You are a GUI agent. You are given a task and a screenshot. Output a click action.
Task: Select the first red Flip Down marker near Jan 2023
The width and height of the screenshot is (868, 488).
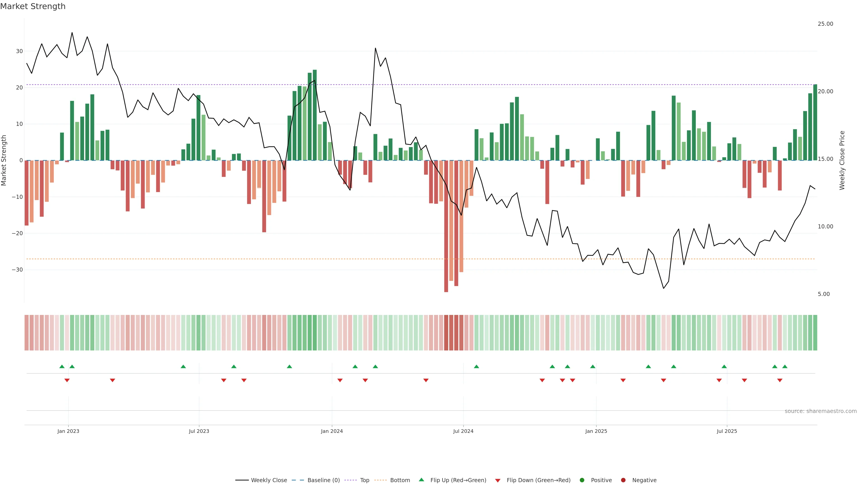(67, 380)
